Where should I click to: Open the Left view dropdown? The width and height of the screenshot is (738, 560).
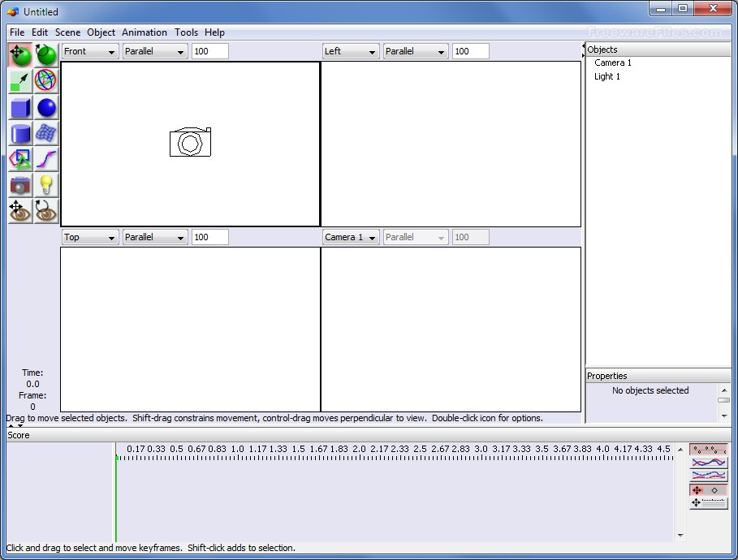tap(351, 51)
